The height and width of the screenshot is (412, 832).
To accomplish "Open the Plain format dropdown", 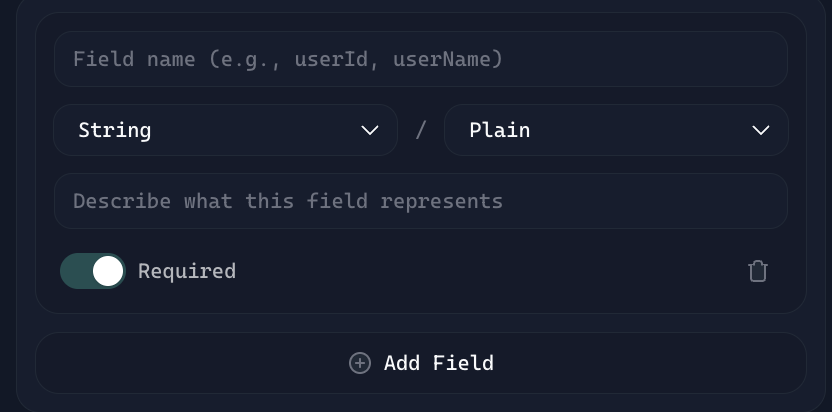I will 615,131.
